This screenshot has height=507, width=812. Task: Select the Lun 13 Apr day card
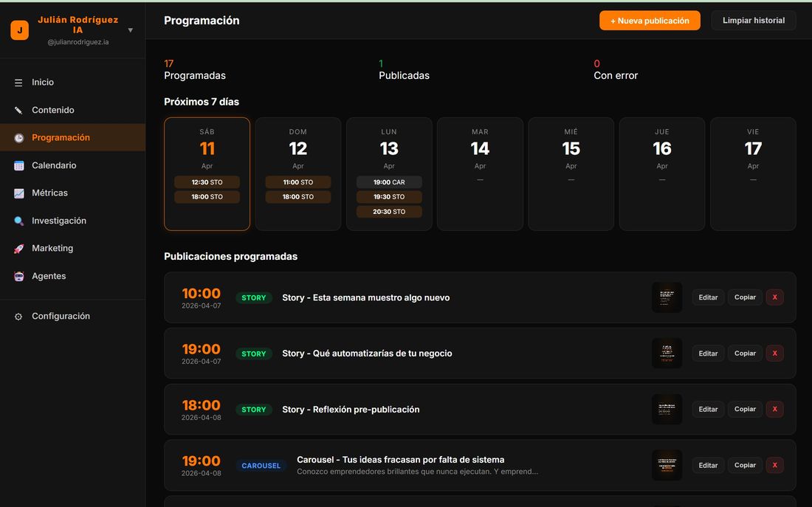click(389, 174)
